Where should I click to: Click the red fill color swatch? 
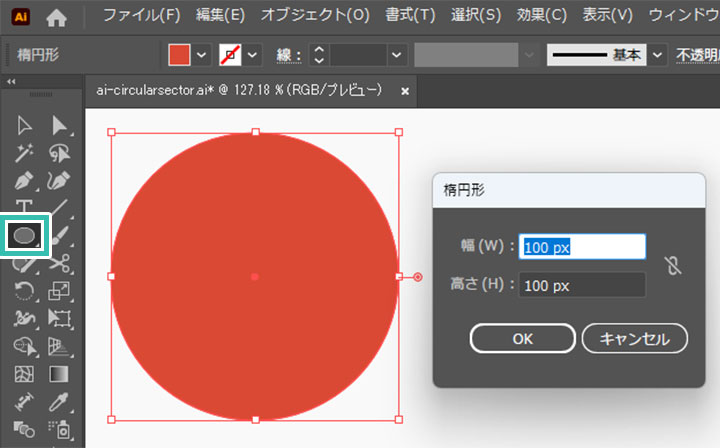click(180, 54)
